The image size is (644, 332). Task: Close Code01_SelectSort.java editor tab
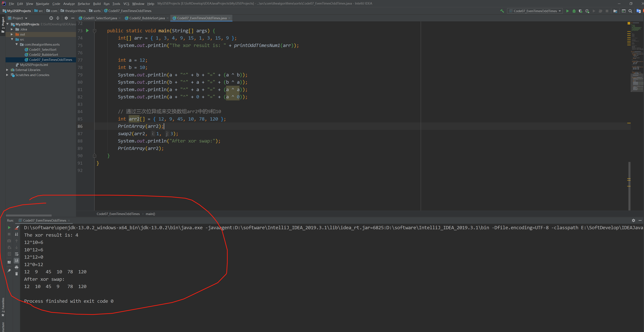[x=119, y=18]
